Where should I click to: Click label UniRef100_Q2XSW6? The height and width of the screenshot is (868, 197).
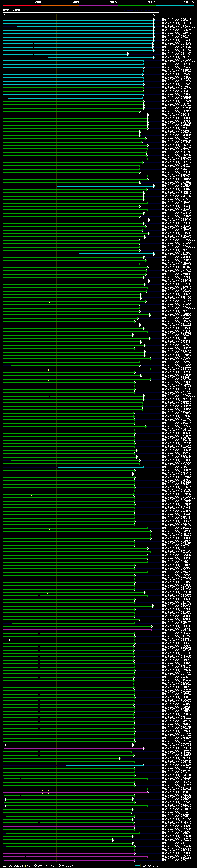pos(177,233)
